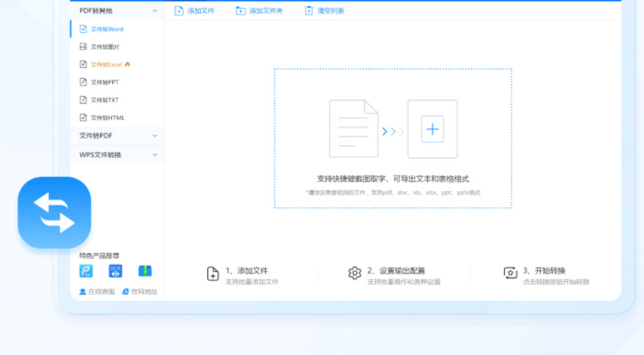The image size is (644, 355).
Task: Expand the WPS文件转换 section
Action: point(155,154)
